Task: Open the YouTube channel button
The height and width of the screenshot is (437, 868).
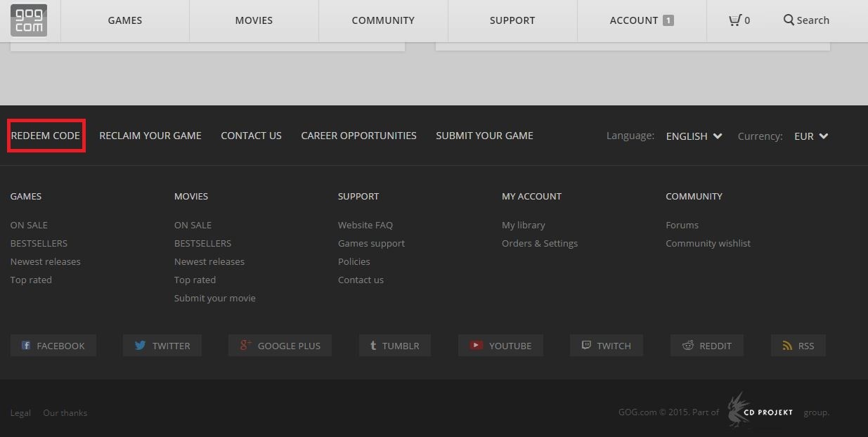Action: pos(500,346)
